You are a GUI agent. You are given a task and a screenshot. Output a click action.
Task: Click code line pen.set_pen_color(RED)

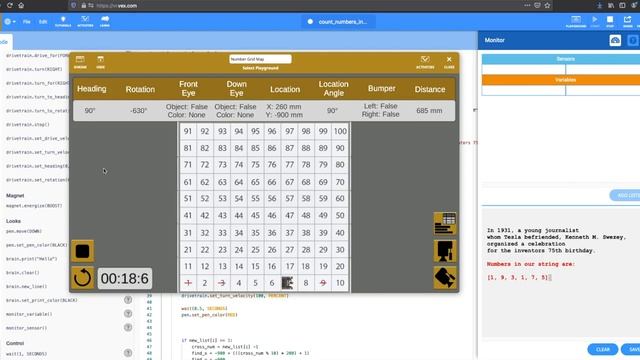coord(209,315)
